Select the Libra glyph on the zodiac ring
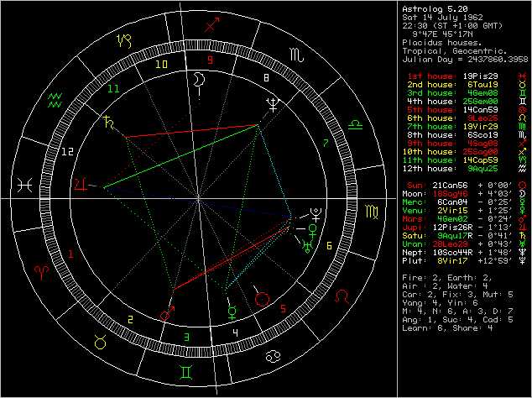Image resolution: width=532 pixels, height=398 pixels. 355,124
